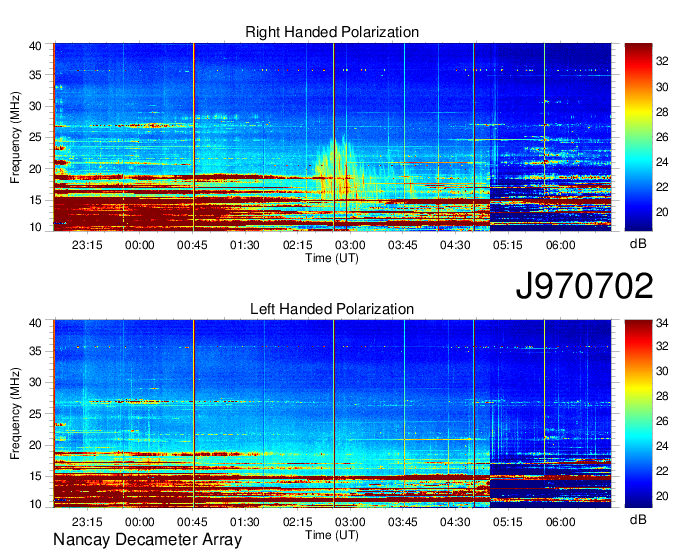Image resolution: width=680 pixels, height=552 pixels.
Task: Select the J970702 observation label
Action: point(584,286)
